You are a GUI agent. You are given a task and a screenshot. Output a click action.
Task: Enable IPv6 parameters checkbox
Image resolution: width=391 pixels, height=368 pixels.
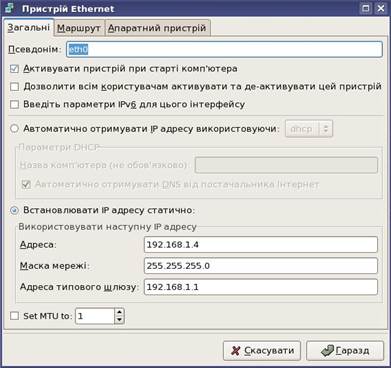[x=14, y=104]
